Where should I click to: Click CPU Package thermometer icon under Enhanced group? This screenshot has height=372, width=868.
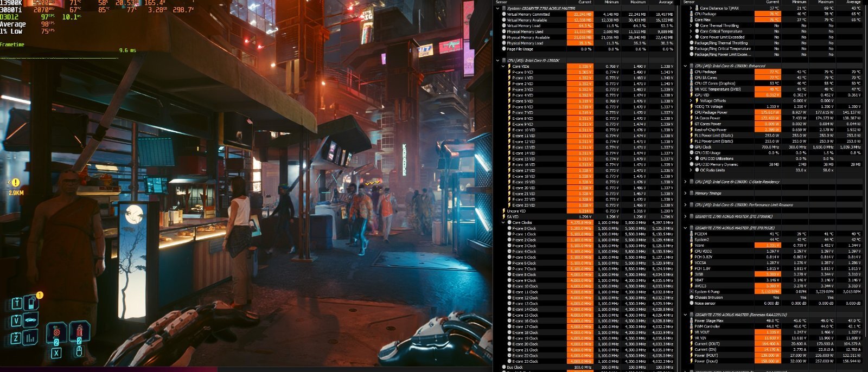click(x=691, y=72)
